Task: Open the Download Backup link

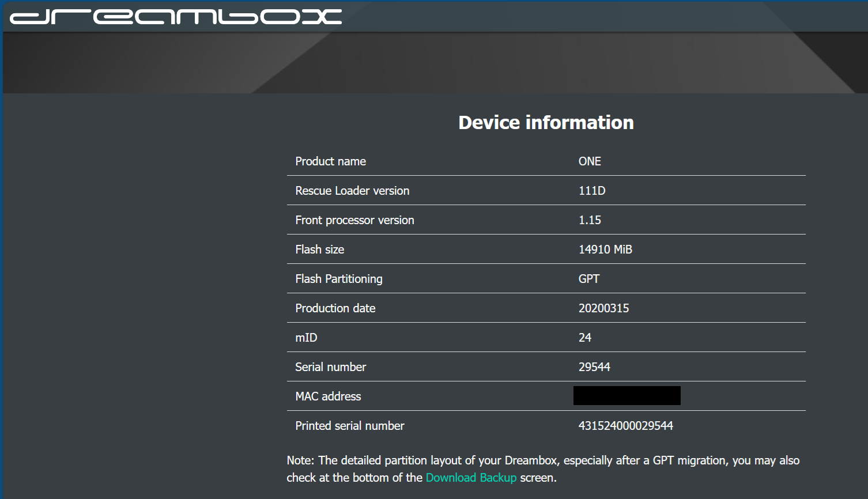Action: click(x=471, y=478)
